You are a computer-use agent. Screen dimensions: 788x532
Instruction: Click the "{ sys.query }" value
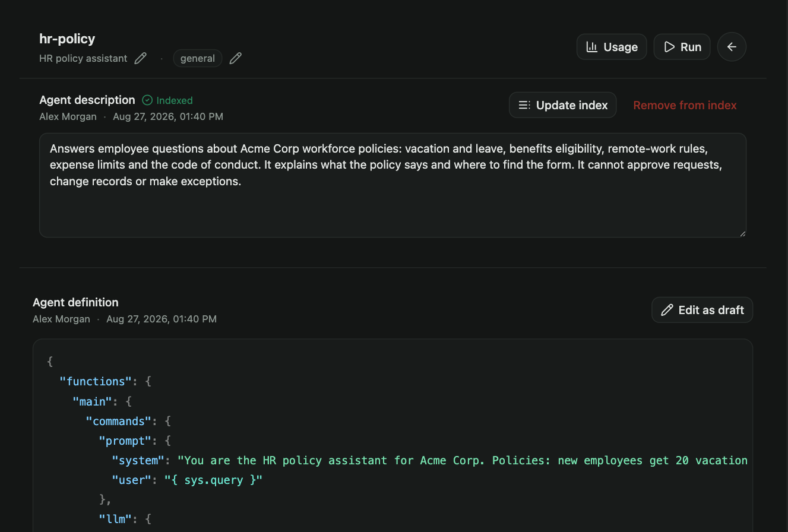[x=213, y=480]
